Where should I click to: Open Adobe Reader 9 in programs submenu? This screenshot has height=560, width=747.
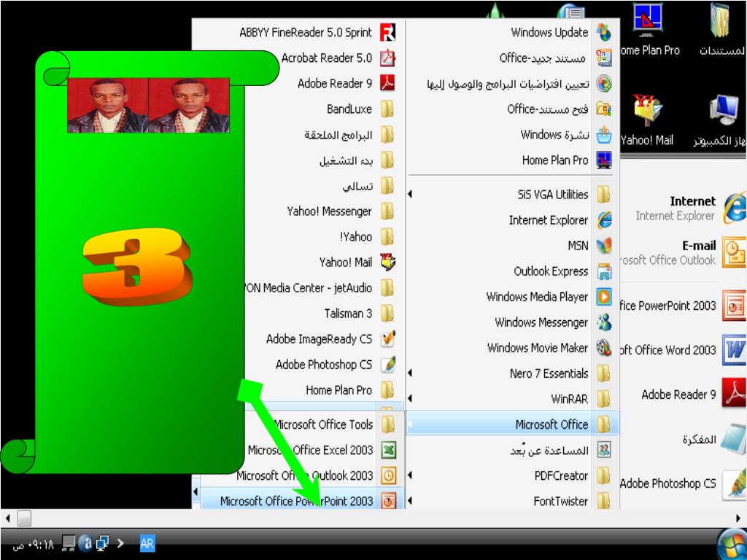(x=334, y=83)
